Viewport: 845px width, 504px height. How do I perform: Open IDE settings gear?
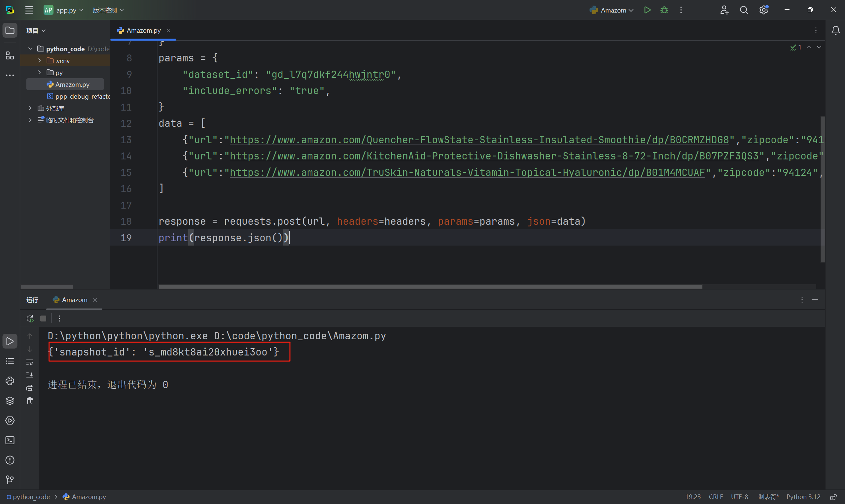click(764, 10)
